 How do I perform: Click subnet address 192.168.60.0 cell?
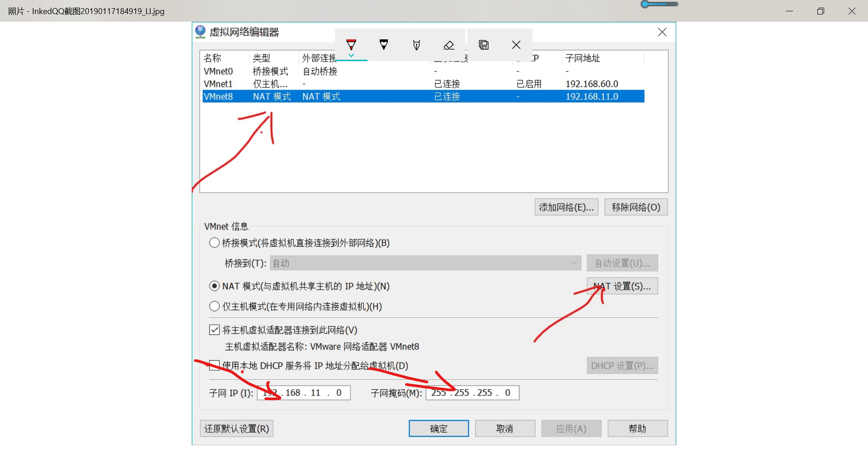pos(592,84)
